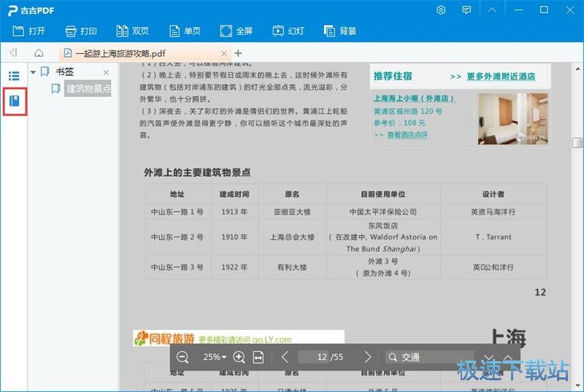The image size is (584, 392).
Task: Add a new tab with the plus
Action: [x=238, y=53]
